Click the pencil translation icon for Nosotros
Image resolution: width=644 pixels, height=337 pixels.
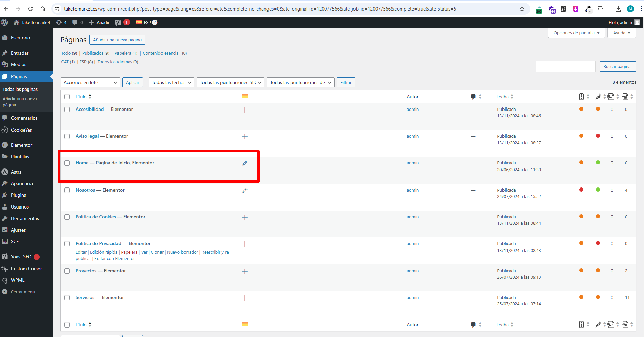coord(245,191)
